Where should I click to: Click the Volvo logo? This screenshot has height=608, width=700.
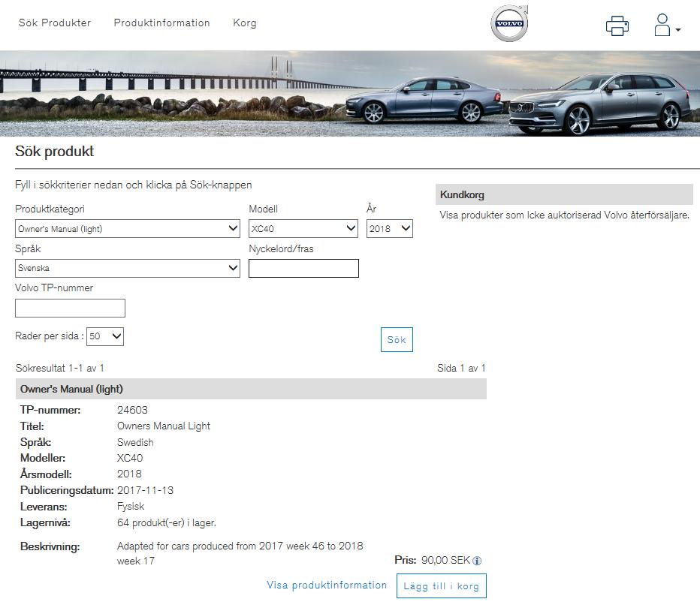click(x=509, y=23)
